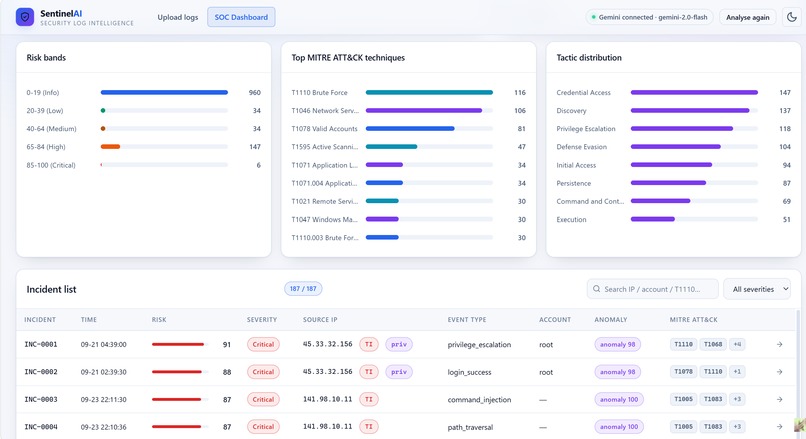The width and height of the screenshot is (806, 439).
Task: Select the Defense Evasion tactic label
Action: (x=581, y=147)
